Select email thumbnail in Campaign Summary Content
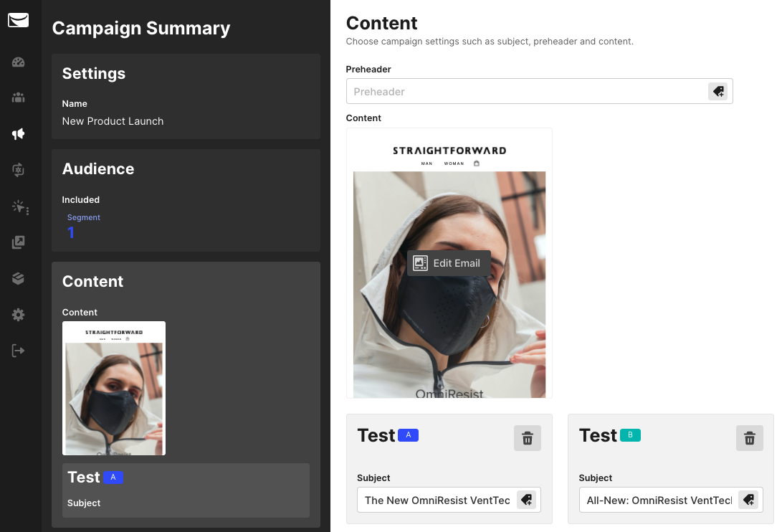This screenshot has width=782, height=532. (114, 388)
